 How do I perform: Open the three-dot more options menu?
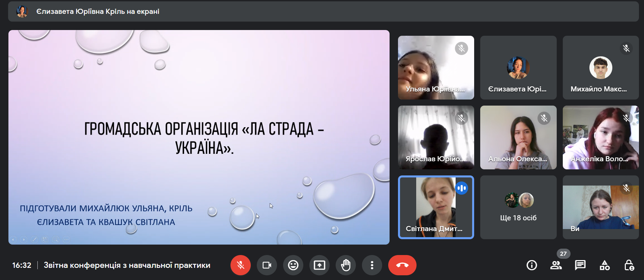[372, 265]
